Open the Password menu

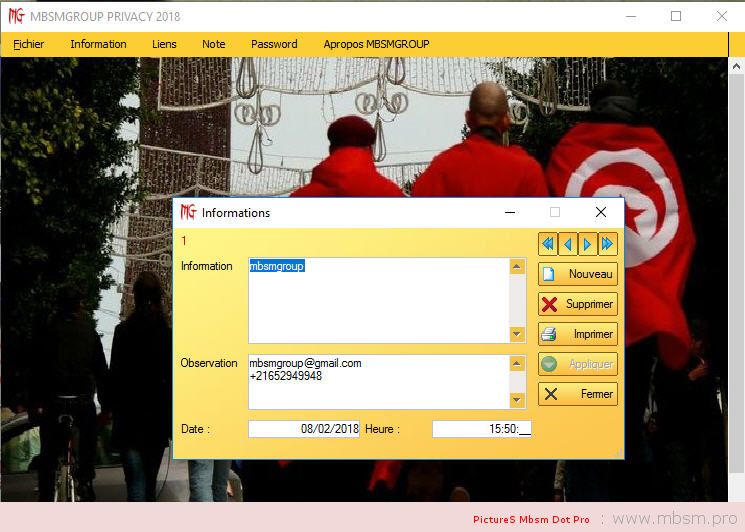click(x=274, y=44)
